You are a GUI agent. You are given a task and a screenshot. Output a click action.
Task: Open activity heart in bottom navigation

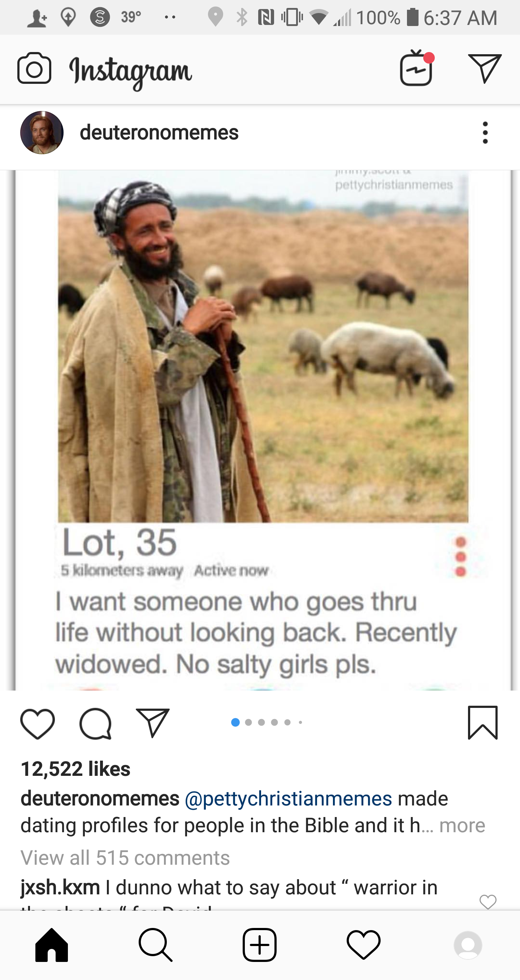point(363,945)
